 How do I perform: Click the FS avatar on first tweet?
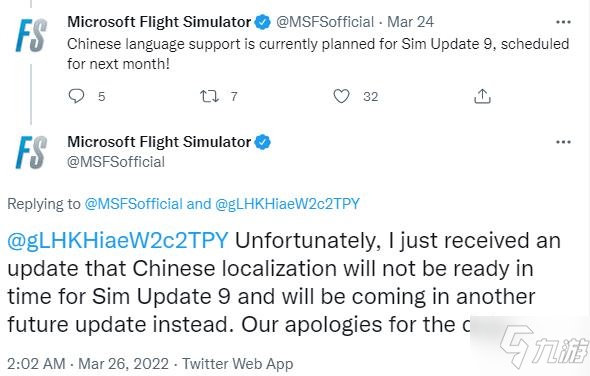[x=31, y=36]
